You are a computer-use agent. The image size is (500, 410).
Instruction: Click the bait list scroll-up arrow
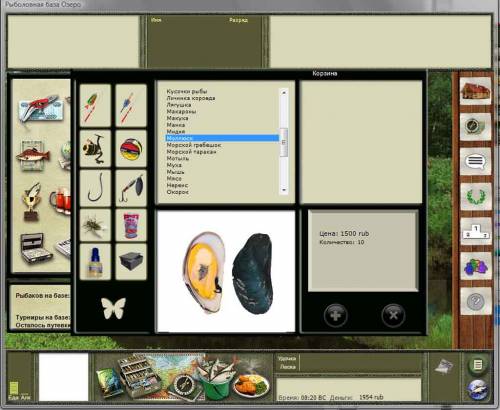pyautogui.click(x=284, y=92)
